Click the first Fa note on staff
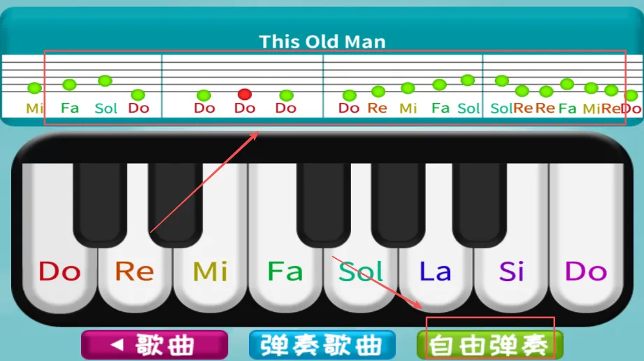The width and height of the screenshot is (644, 361). (69, 85)
